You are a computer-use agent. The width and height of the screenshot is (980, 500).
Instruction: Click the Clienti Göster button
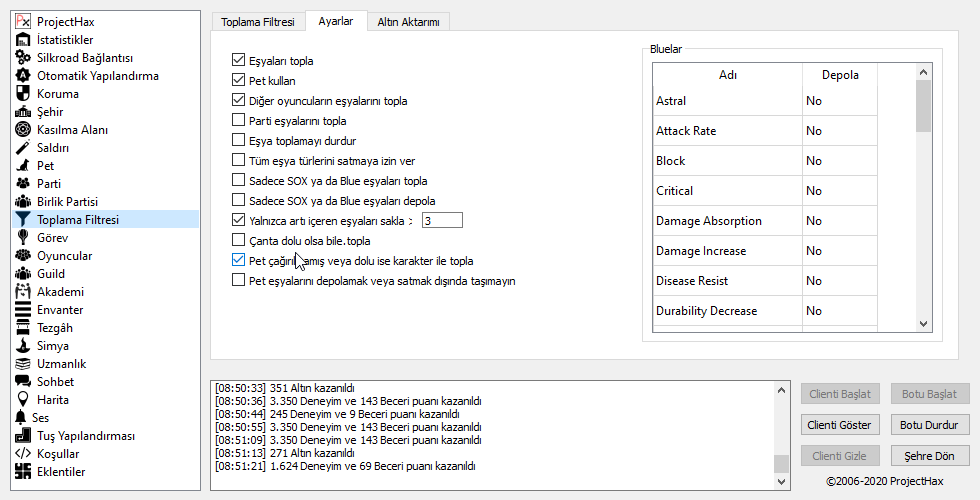point(840,425)
